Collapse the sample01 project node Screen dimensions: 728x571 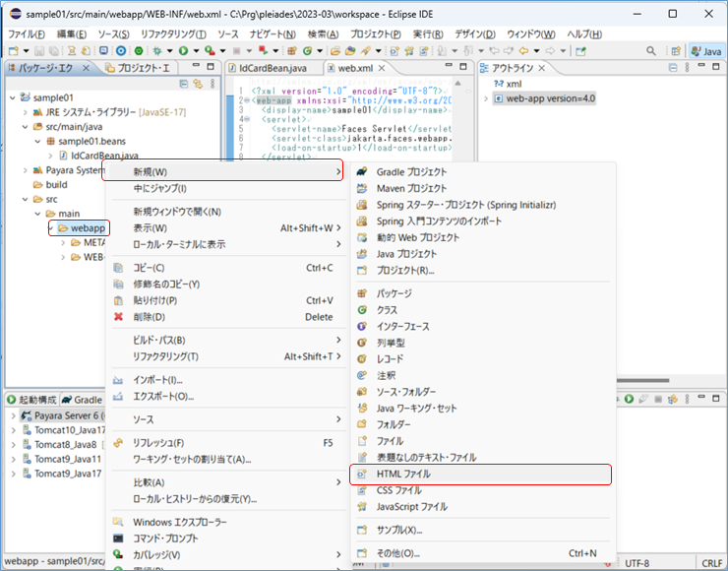pos(13,97)
